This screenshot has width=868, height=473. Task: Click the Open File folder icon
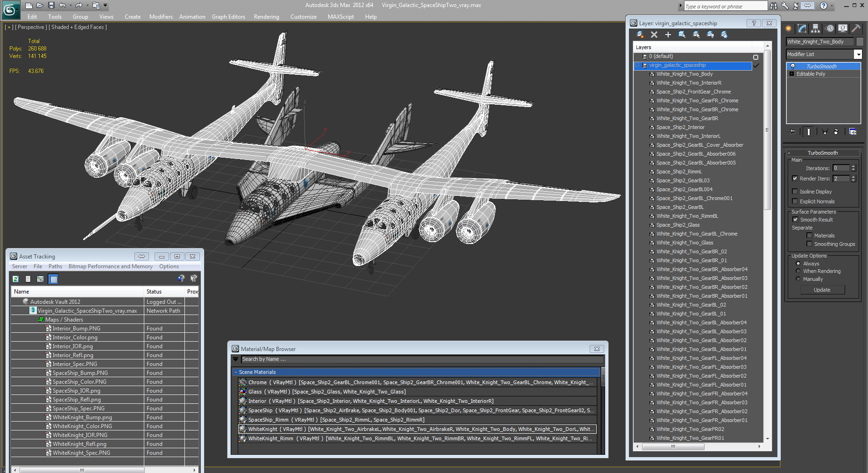pyautogui.click(x=40, y=6)
